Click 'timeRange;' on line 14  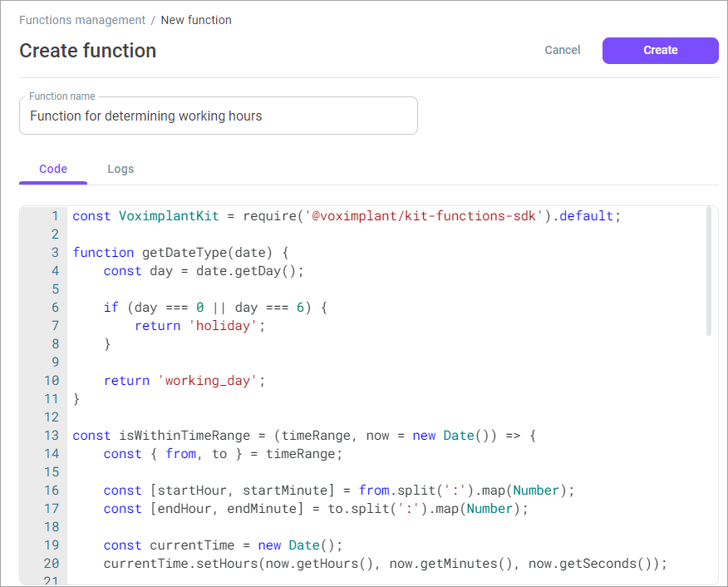[304, 454]
